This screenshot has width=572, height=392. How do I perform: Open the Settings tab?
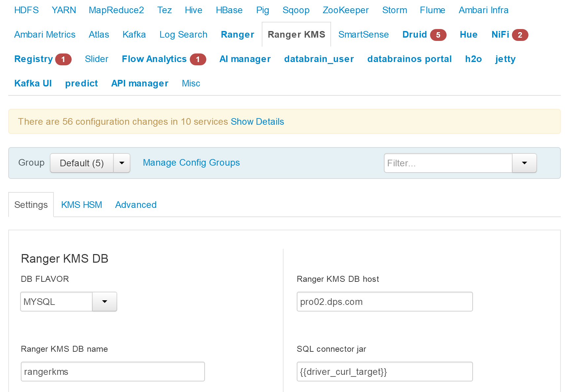pyautogui.click(x=31, y=205)
